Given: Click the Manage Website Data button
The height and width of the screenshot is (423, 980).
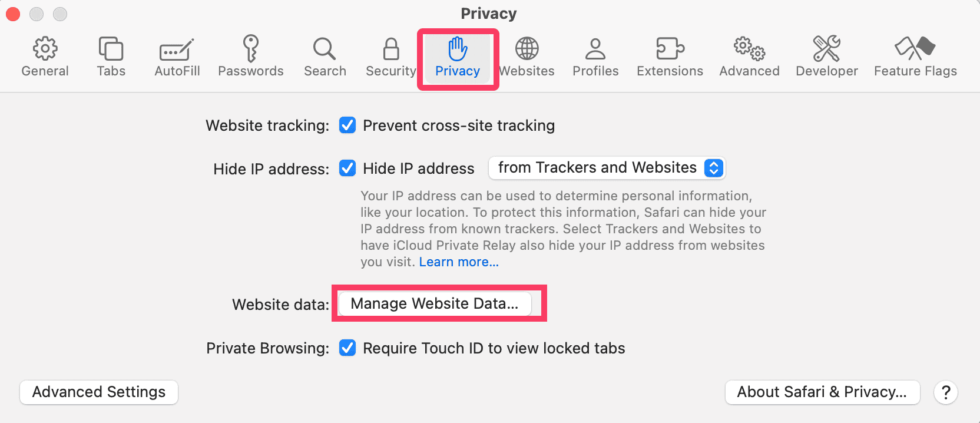Looking at the screenshot, I should (x=435, y=303).
